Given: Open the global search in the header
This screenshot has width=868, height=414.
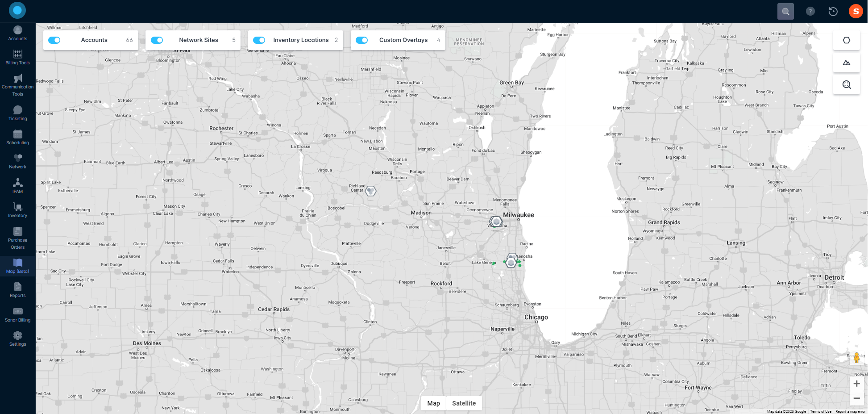Looking at the screenshot, I should (785, 11).
